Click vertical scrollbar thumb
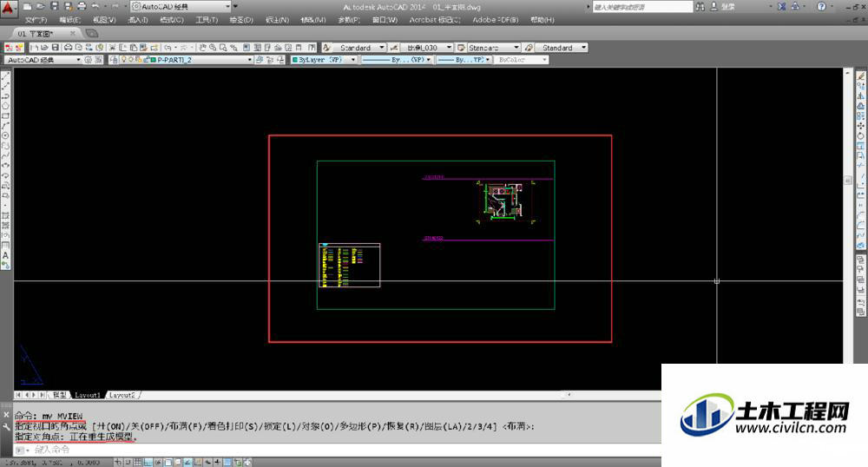The image size is (868, 467). (847, 181)
